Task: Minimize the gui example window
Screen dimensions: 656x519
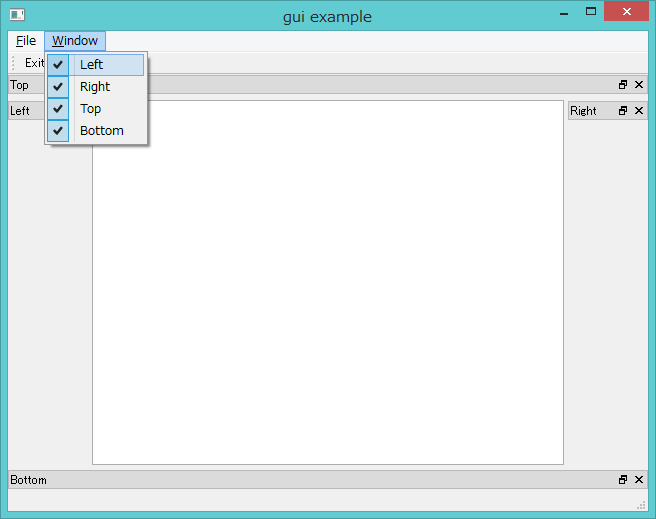Action: click(x=564, y=13)
